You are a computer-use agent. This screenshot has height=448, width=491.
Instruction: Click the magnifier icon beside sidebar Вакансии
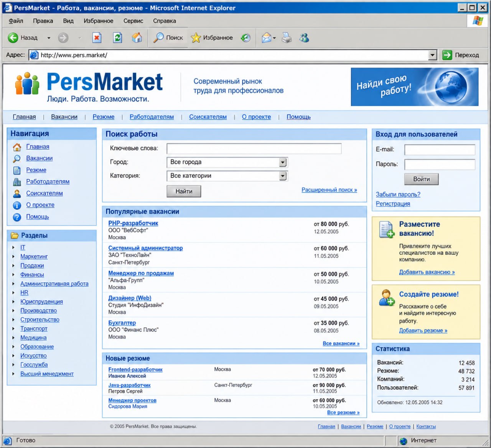pos(17,159)
